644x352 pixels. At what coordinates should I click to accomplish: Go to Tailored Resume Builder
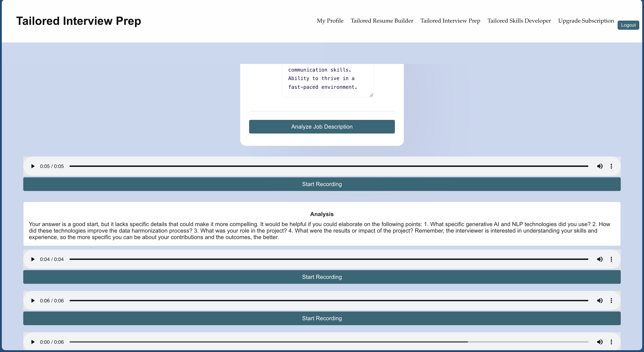(382, 21)
